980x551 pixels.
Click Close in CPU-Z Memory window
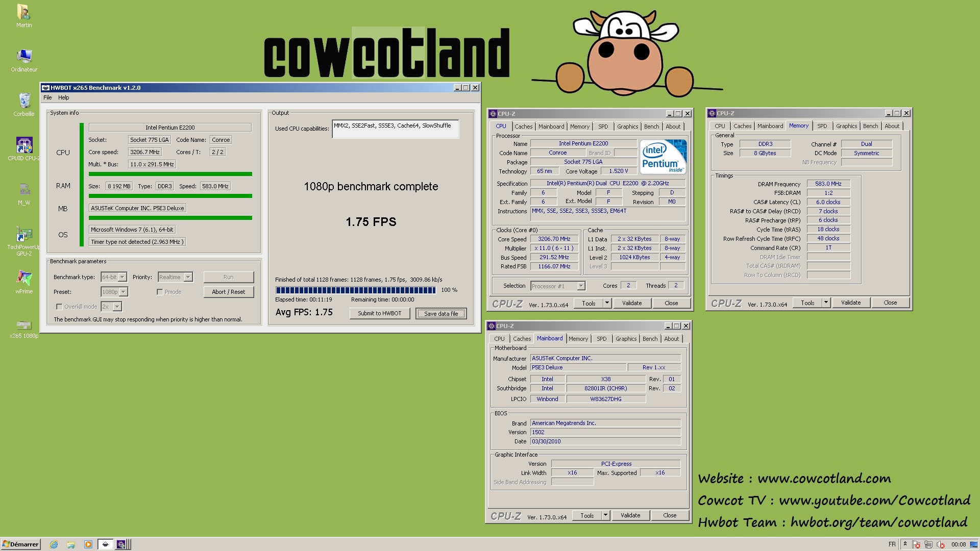click(890, 303)
